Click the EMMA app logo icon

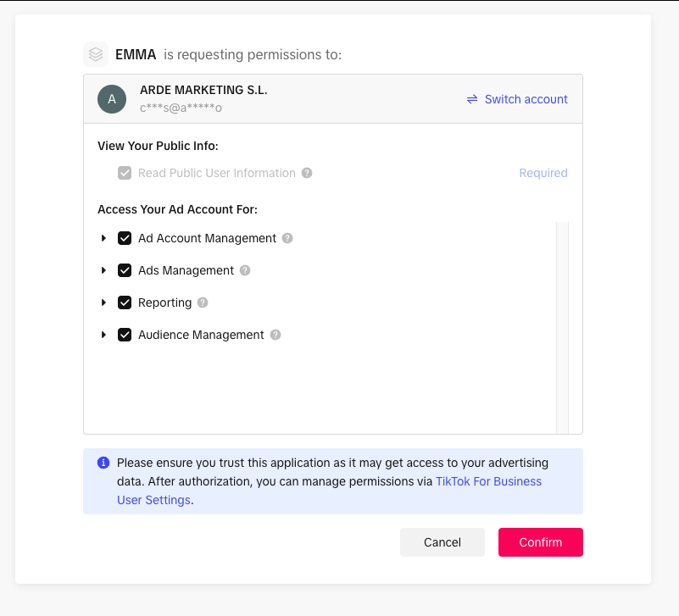coord(96,54)
